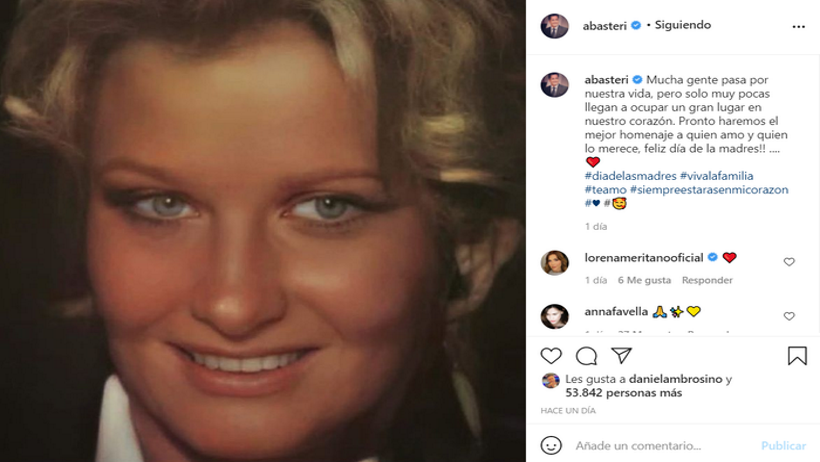Share post via paper plane icon
Screen dimensions: 820x462
pos(622,355)
